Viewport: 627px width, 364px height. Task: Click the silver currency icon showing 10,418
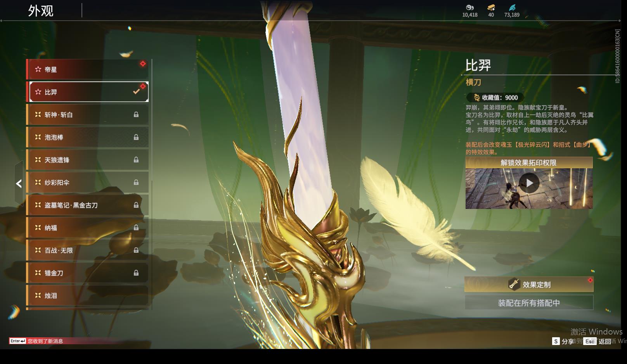click(470, 7)
